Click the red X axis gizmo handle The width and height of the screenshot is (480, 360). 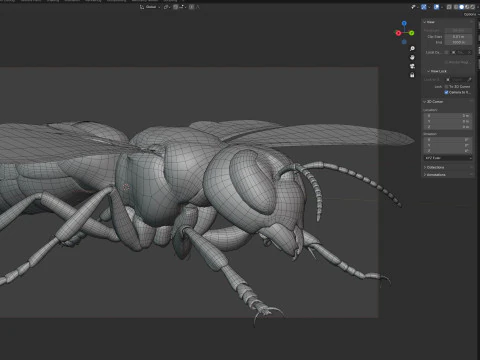coord(398,33)
